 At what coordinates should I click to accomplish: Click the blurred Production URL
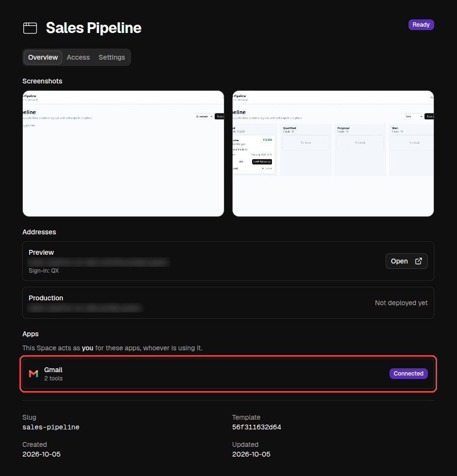85,308
